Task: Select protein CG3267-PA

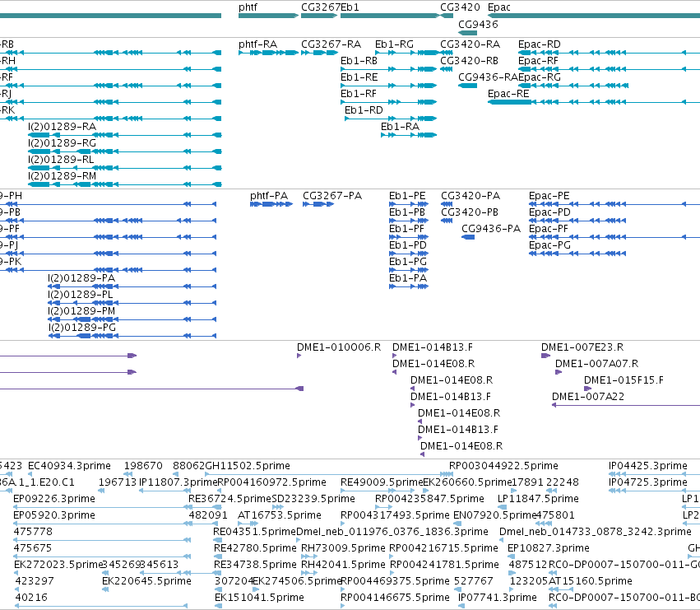Action: (x=332, y=196)
